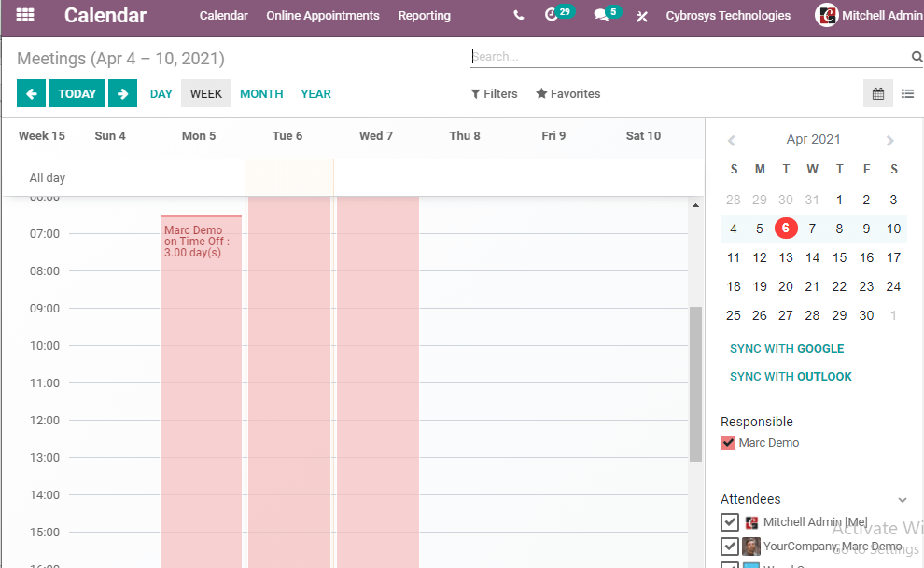This screenshot has width=924, height=568.
Task: Click the TODAY button
Action: 77,93
